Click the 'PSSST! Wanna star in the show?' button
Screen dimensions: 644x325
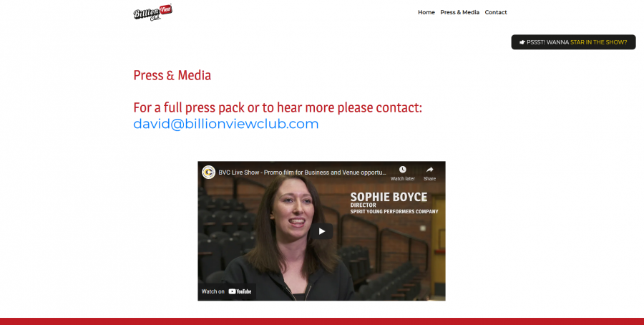tap(573, 42)
